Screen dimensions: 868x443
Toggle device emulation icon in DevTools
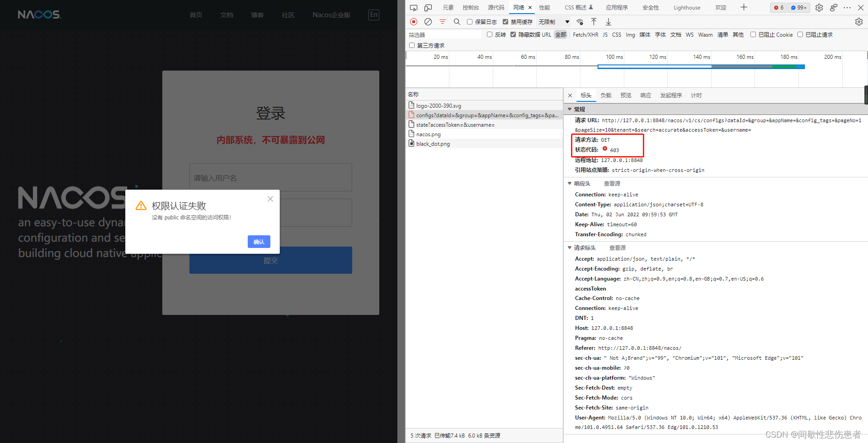point(428,8)
